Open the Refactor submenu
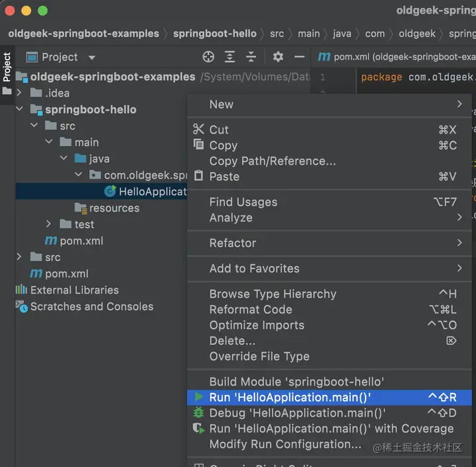This screenshot has width=476, height=467. coord(329,243)
